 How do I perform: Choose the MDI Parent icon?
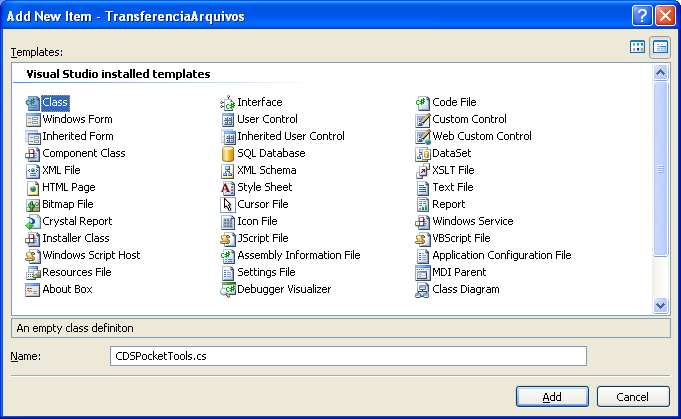[423, 273]
